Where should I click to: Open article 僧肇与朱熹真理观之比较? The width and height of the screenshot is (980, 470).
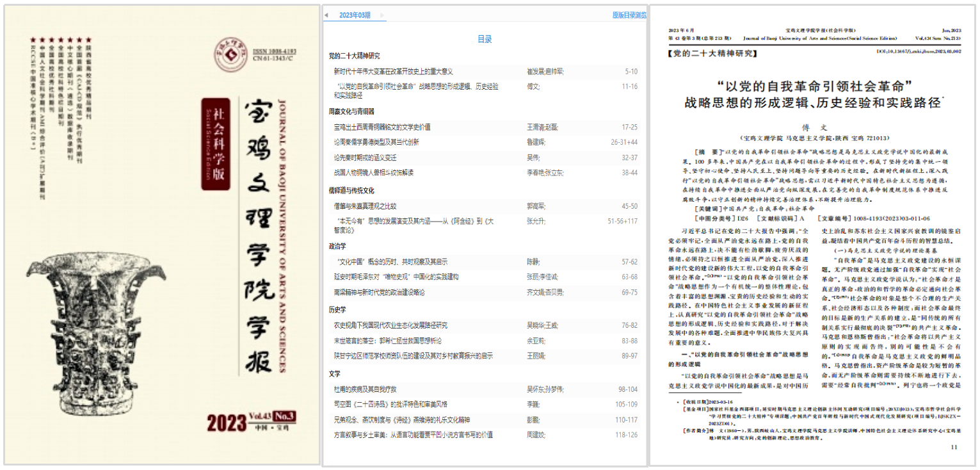pyautogui.click(x=365, y=206)
